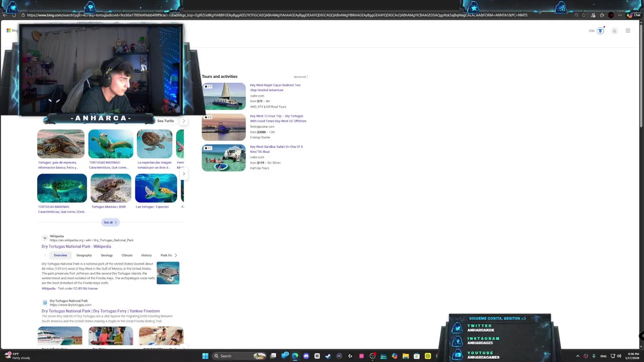Screen dimensions: 644x362
Task: Open 'Las tortugas : Especies' image
Action: pos(156,188)
